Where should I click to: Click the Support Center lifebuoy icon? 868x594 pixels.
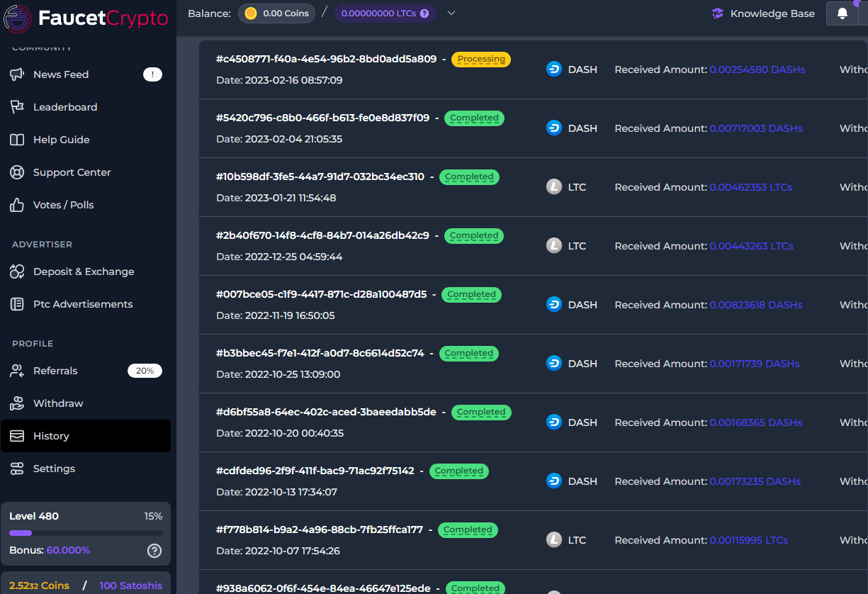click(17, 172)
